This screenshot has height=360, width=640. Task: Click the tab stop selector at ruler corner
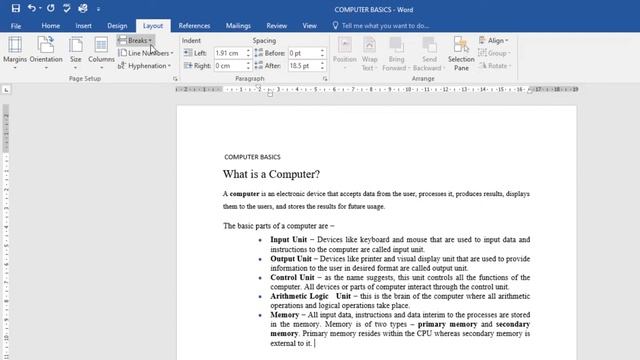click(6, 89)
